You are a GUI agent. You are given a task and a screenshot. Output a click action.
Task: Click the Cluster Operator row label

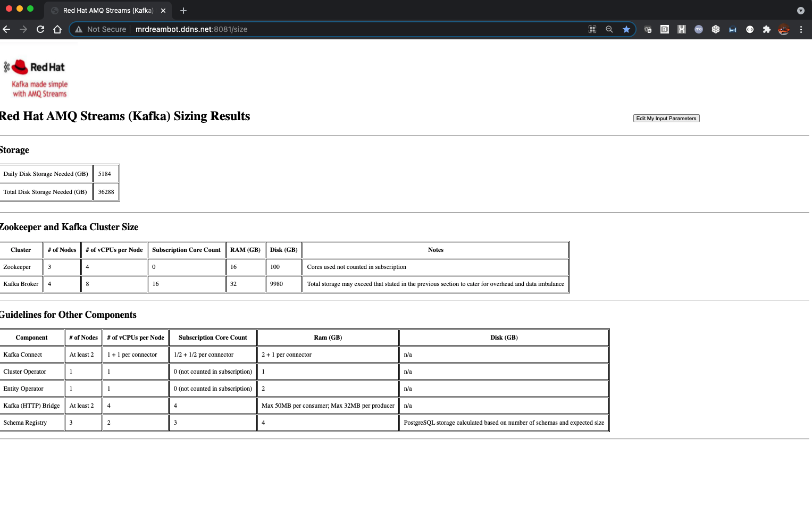point(25,372)
